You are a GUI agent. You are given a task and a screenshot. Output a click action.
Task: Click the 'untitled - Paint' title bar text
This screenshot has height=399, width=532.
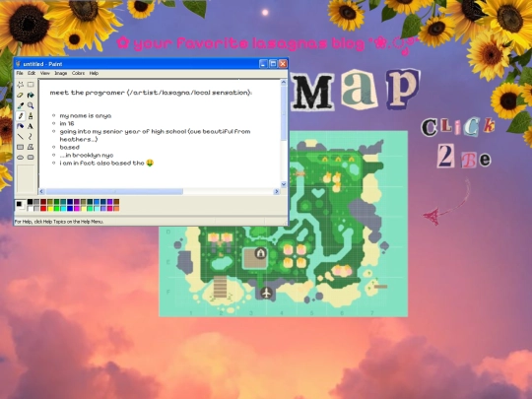point(42,64)
